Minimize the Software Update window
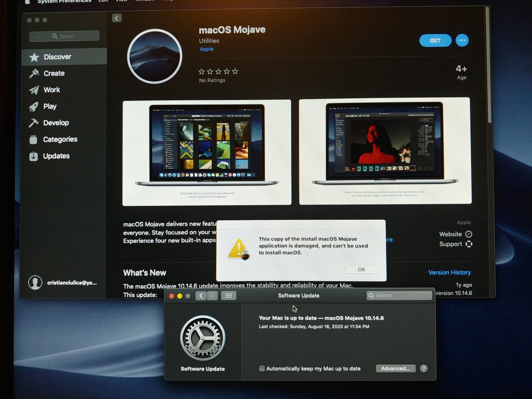This screenshot has width=532, height=399. click(x=180, y=296)
